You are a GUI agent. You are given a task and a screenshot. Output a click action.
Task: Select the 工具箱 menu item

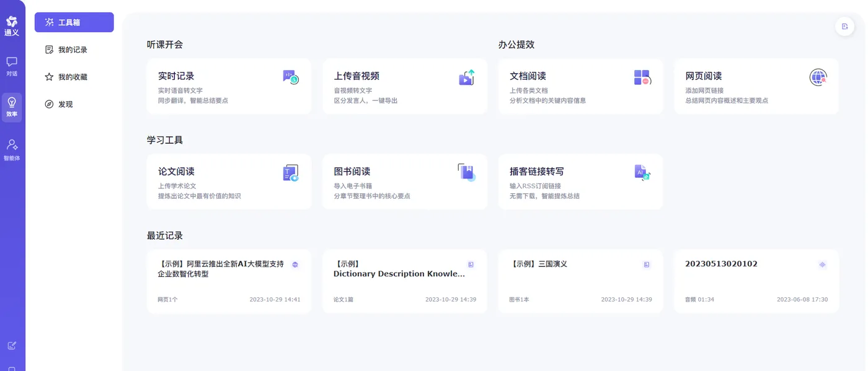click(74, 22)
